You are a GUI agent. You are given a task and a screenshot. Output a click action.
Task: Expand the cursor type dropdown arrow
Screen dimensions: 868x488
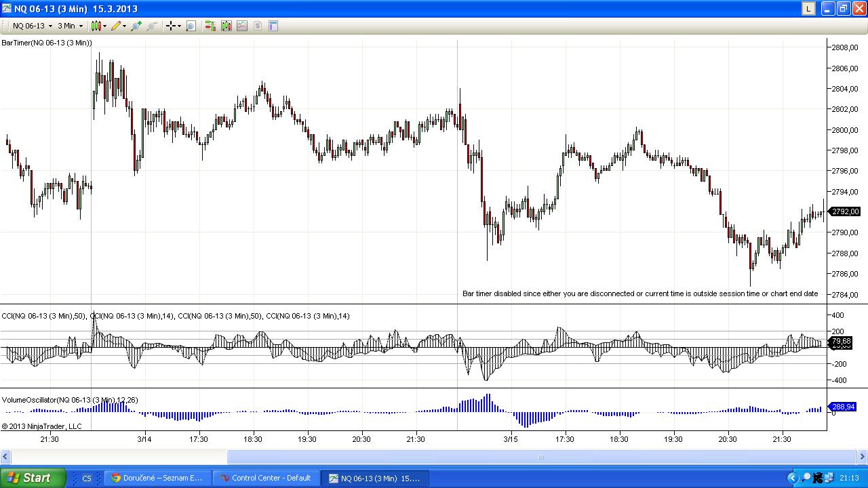coord(179,26)
